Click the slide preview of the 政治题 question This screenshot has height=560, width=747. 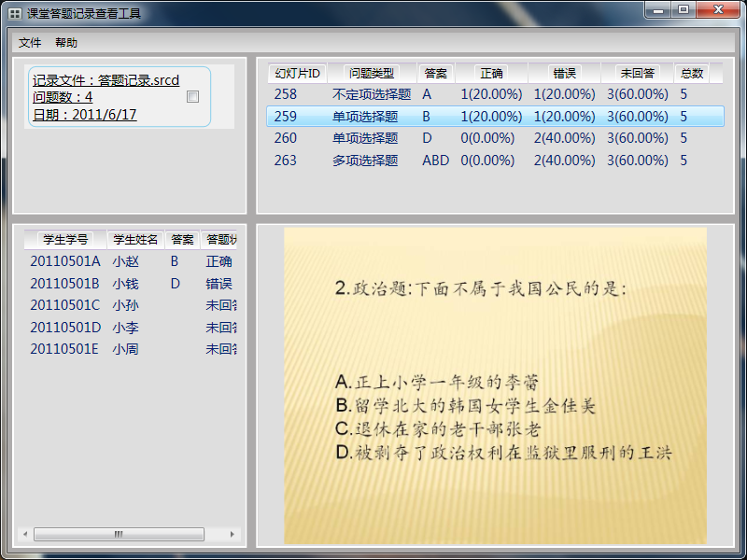coord(495,385)
